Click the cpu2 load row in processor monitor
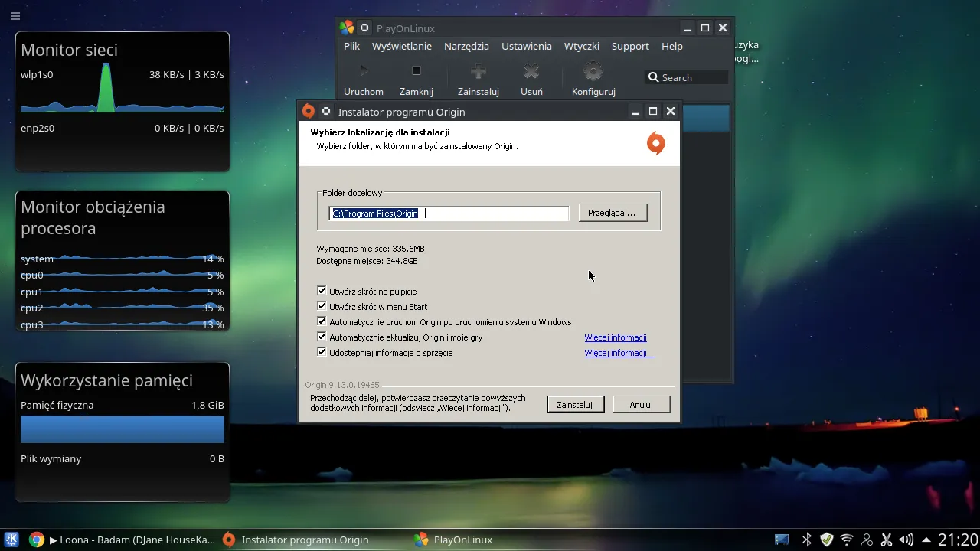This screenshot has width=980, height=551. 122,308
